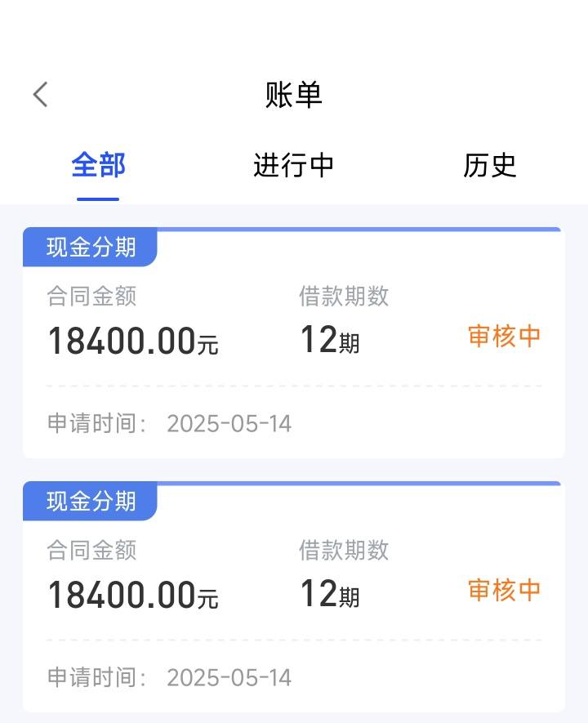Click 合同金额 label in first card
Screen dimensions: 588x723
pyautogui.click(x=91, y=296)
